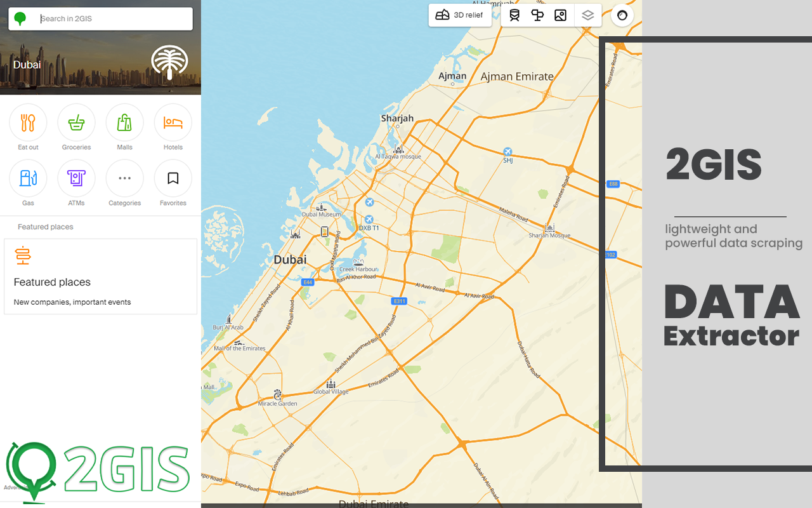This screenshot has width=812, height=508.
Task: Click the Search in 2GIS field
Action: (114, 18)
